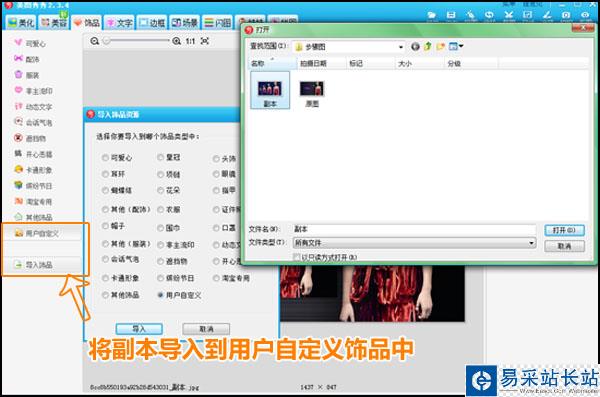600x397 pixels.
Task: Go to the 闪图 tab
Action: point(218,23)
